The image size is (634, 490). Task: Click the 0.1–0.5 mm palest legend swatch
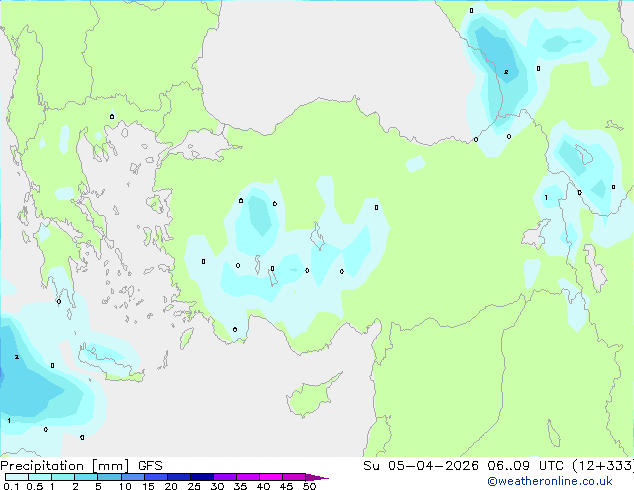pyautogui.click(x=17, y=477)
